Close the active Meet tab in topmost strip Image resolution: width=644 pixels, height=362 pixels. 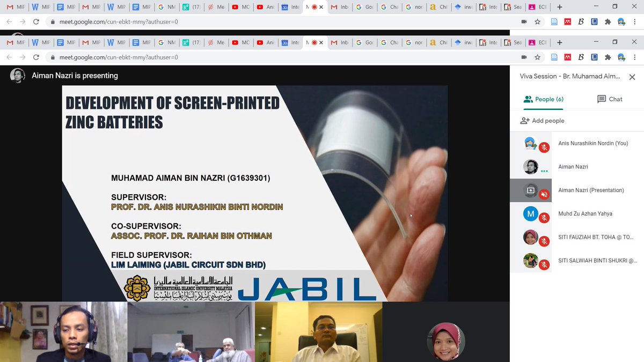click(x=320, y=7)
